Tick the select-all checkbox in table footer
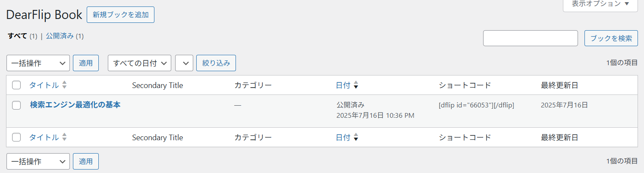644x173 pixels. tap(16, 138)
